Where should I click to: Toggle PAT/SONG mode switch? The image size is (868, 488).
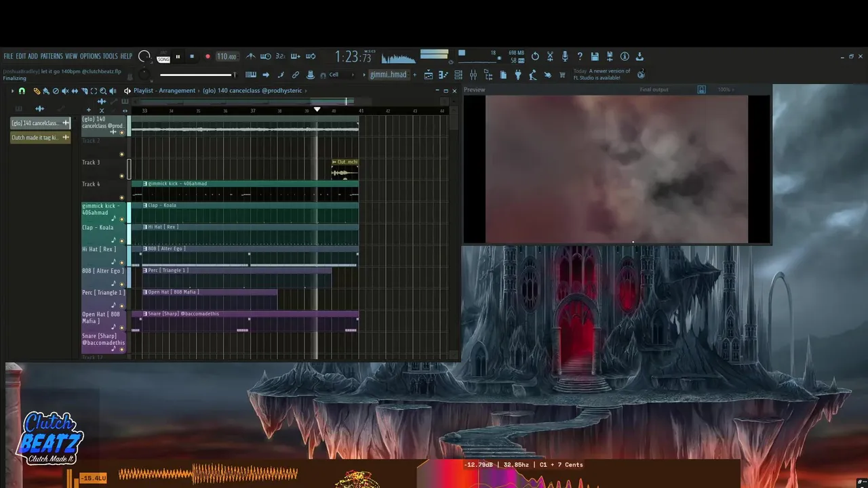pos(163,57)
